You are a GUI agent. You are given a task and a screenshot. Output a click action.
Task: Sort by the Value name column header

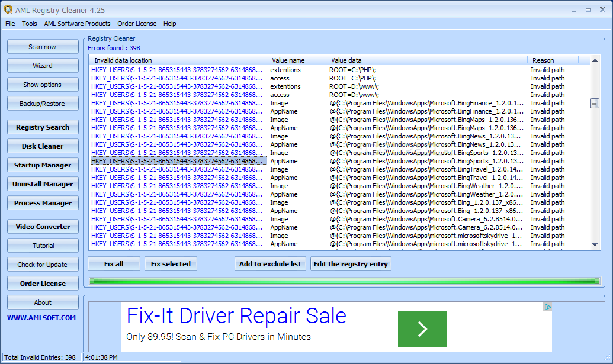point(297,60)
